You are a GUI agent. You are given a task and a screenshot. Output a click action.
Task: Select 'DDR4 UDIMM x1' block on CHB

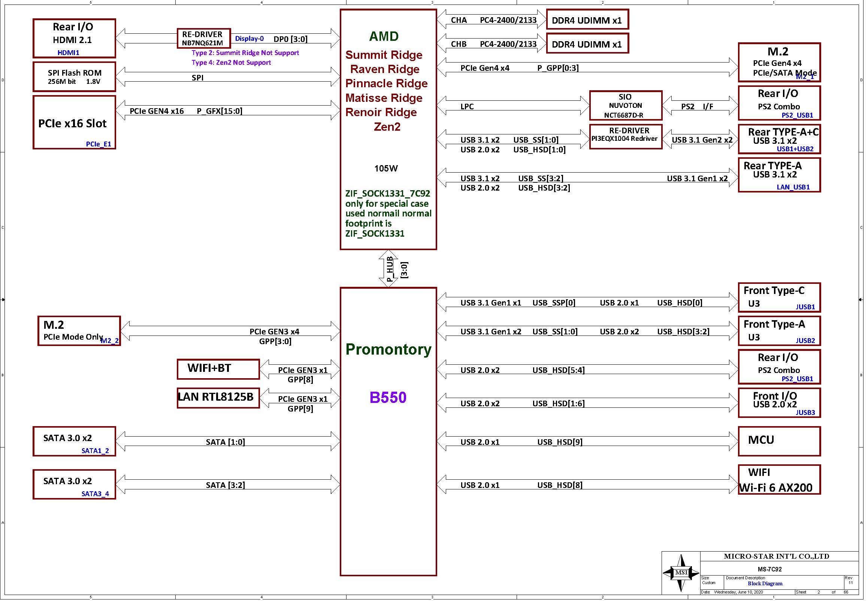[587, 43]
